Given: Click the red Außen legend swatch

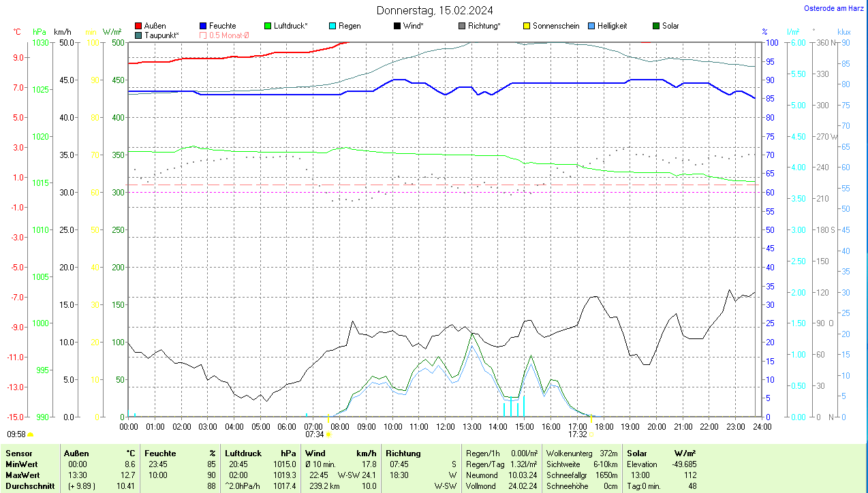Looking at the screenshot, I should coord(138,26).
